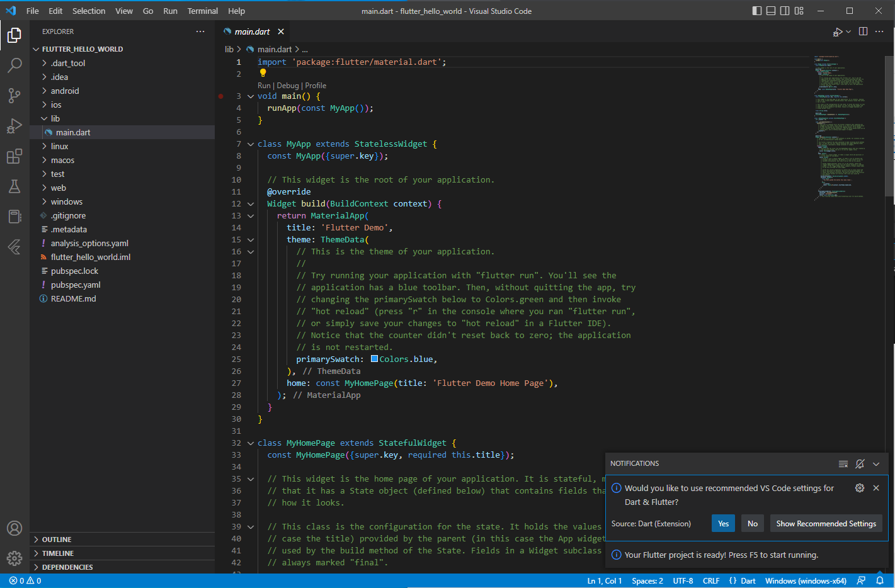Fold the MyApp class at line 7
The image size is (895, 588).
[x=251, y=144]
